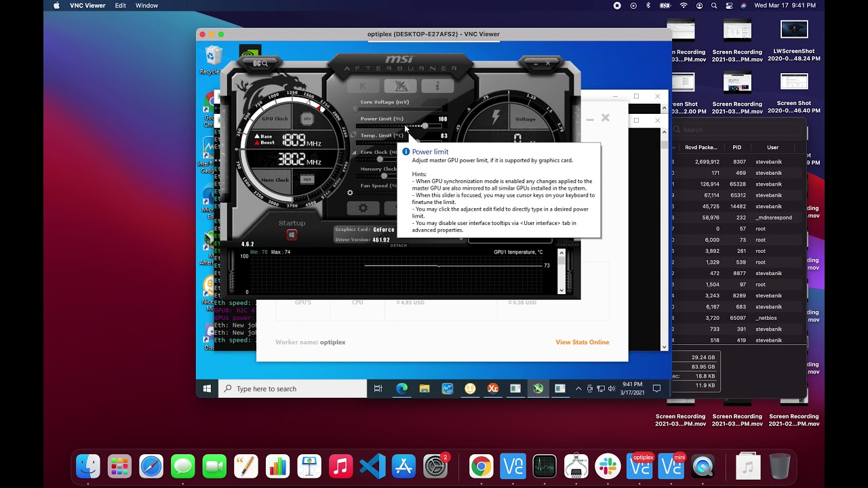Click the Type here to search box
The height and width of the screenshot is (488, 868).
click(x=292, y=388)
